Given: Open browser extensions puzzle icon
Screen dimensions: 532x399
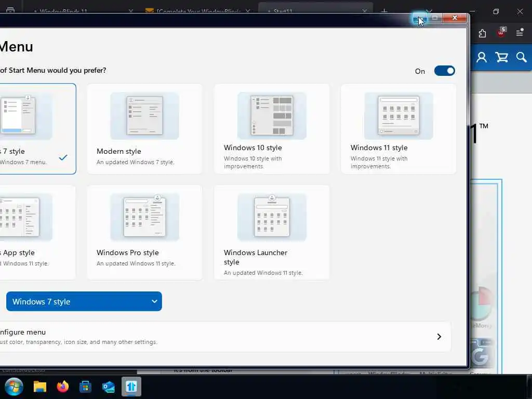Looking at the screenshot, I should click(483, 33).
